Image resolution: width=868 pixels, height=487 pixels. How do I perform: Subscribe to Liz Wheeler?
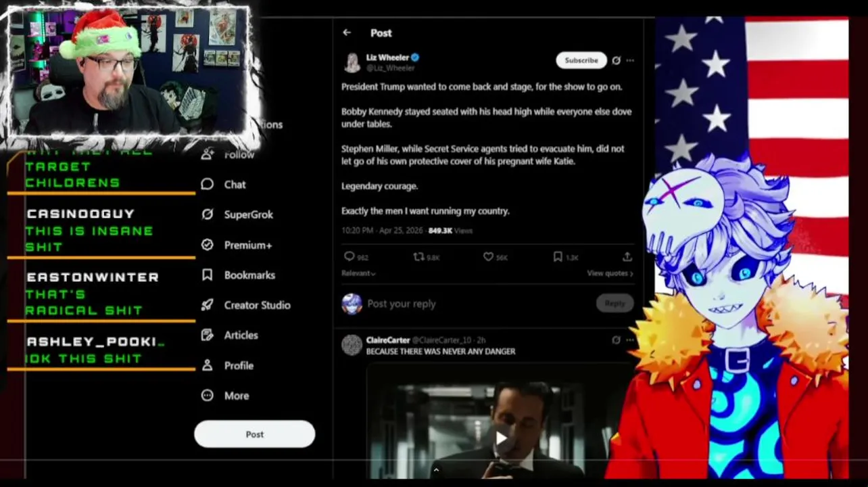point(581,60)
